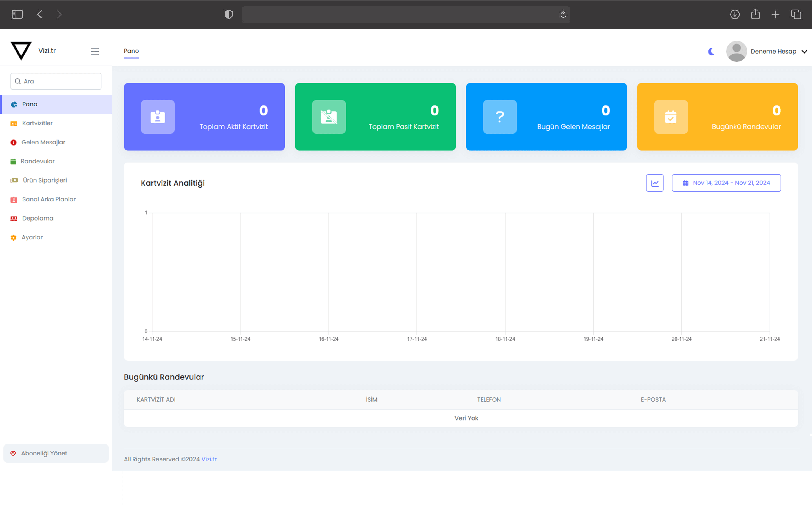The image size is (812, 507).
Task: Follow the Vizi.tr footer link
Action: point(209,459)
